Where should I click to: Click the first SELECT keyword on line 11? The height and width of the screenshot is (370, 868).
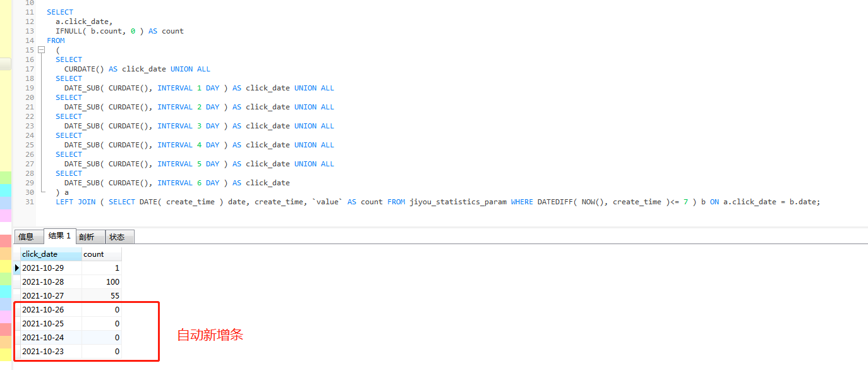coord(60,12)
